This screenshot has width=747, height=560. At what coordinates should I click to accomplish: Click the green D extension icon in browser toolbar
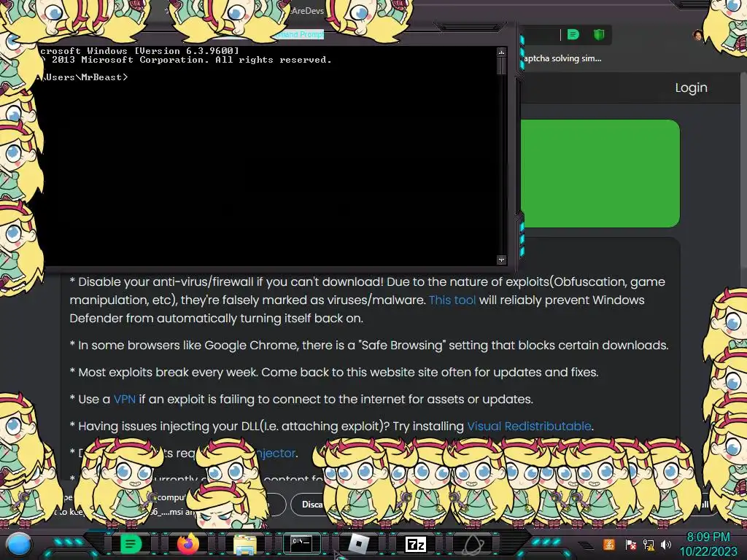pyautogui.click(x=573, y=34)
